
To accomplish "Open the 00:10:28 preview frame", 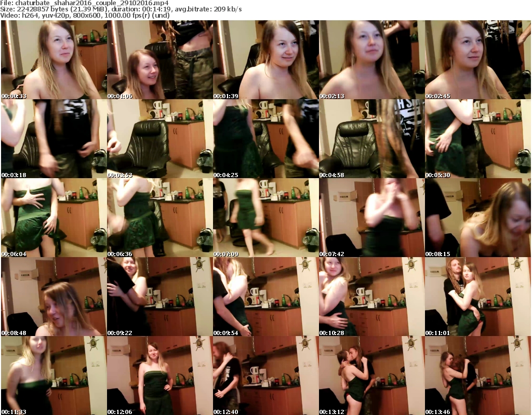I will coord(372,297).
